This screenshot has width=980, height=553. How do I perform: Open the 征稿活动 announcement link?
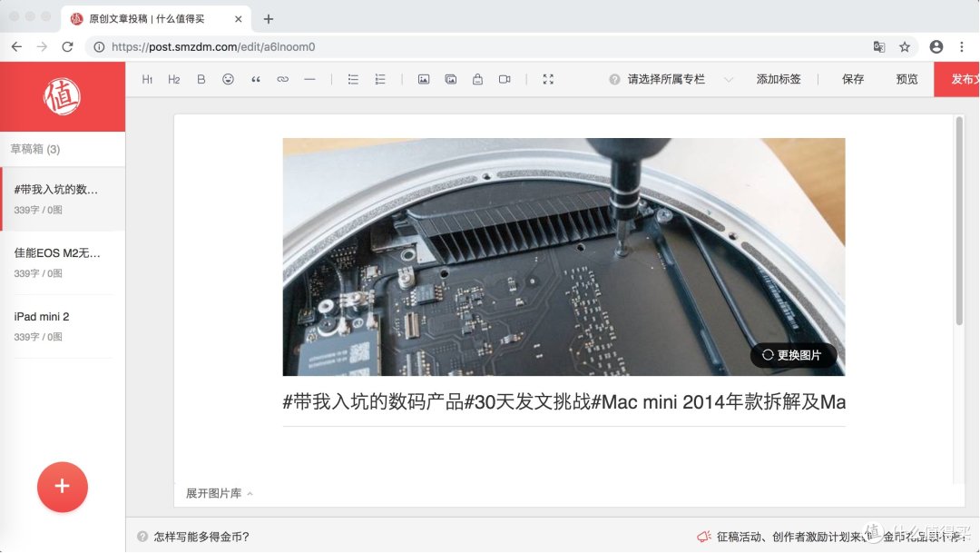click(840, 537)
